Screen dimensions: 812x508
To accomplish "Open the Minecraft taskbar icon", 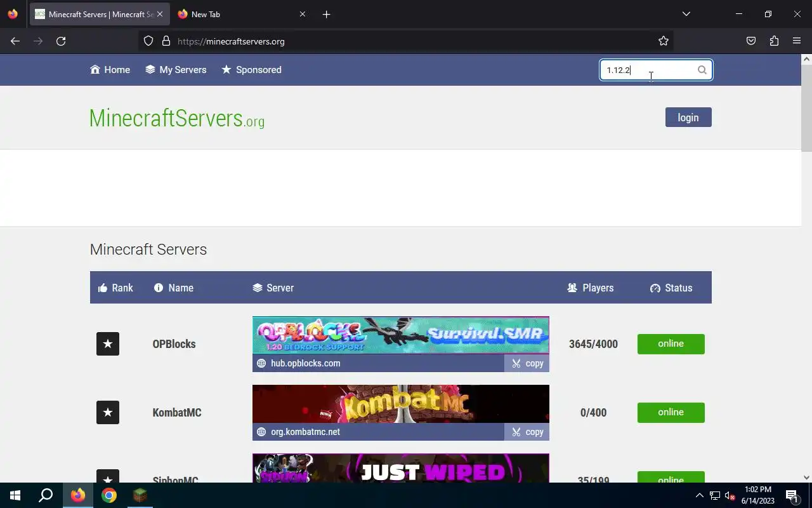I will tap(140, 495).
